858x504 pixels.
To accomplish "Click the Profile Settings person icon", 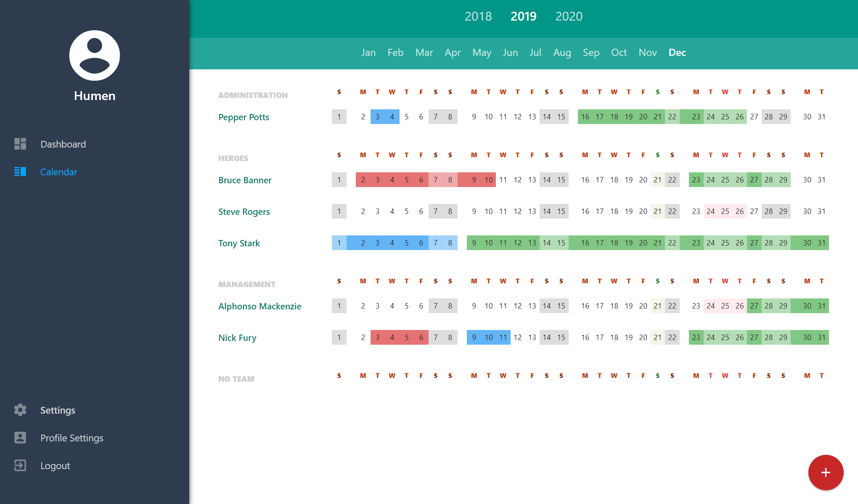I will [19, 438].
